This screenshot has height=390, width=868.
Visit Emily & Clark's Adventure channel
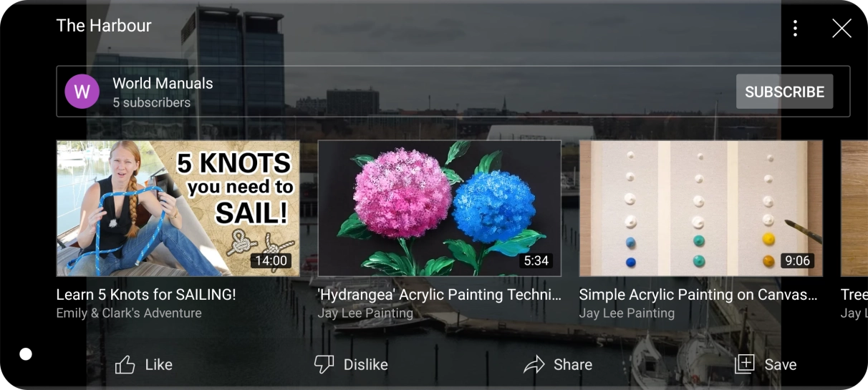pyautogui.click(x=129, y=313)
